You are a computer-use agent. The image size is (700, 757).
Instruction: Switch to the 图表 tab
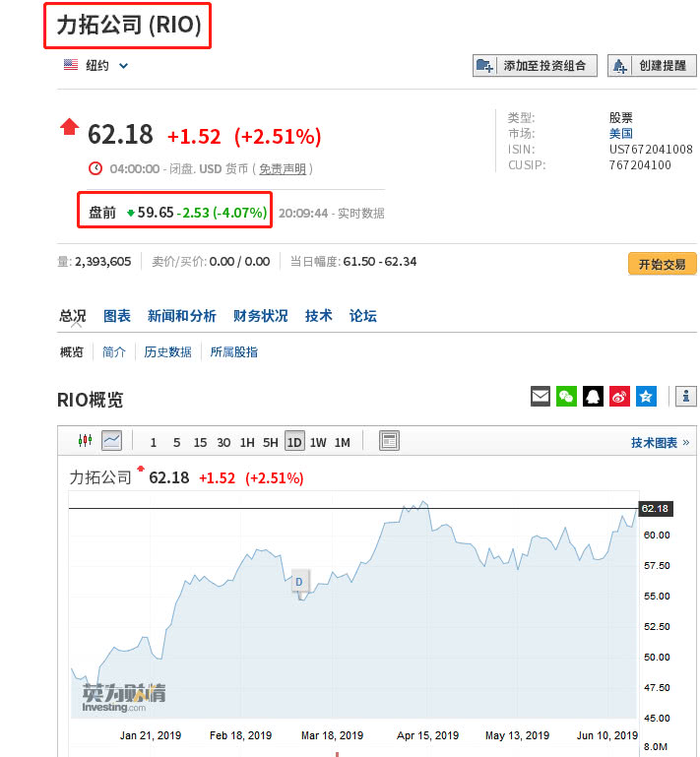117,316
